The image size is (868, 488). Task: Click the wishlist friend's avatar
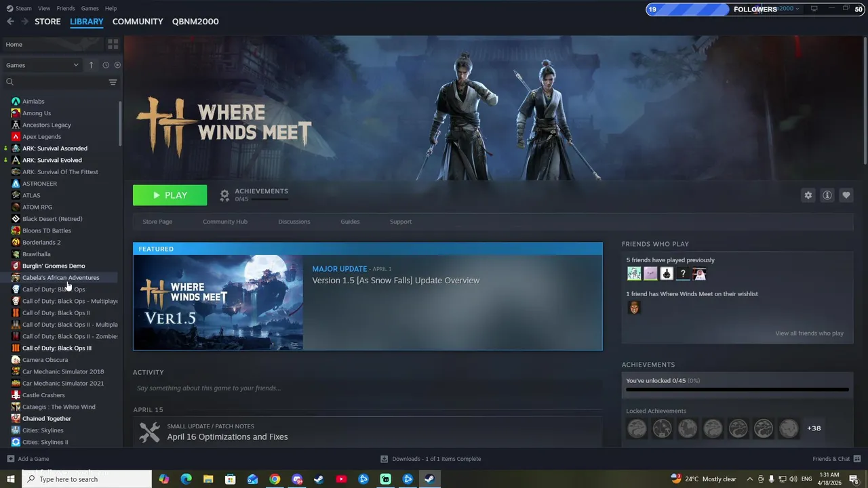[x=634, y=308]
